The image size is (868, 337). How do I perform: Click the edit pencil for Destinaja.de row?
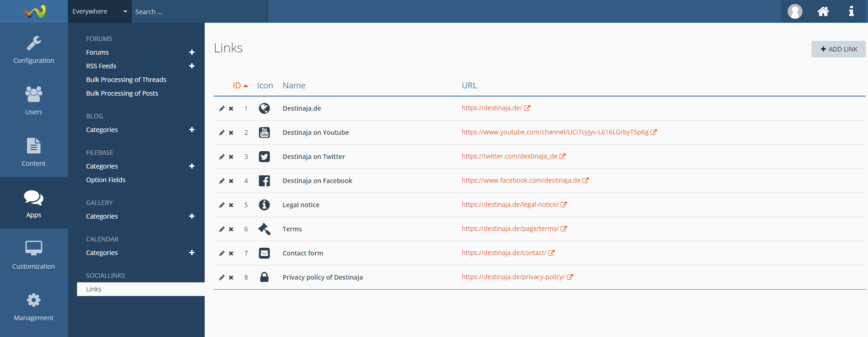point(222,108)
